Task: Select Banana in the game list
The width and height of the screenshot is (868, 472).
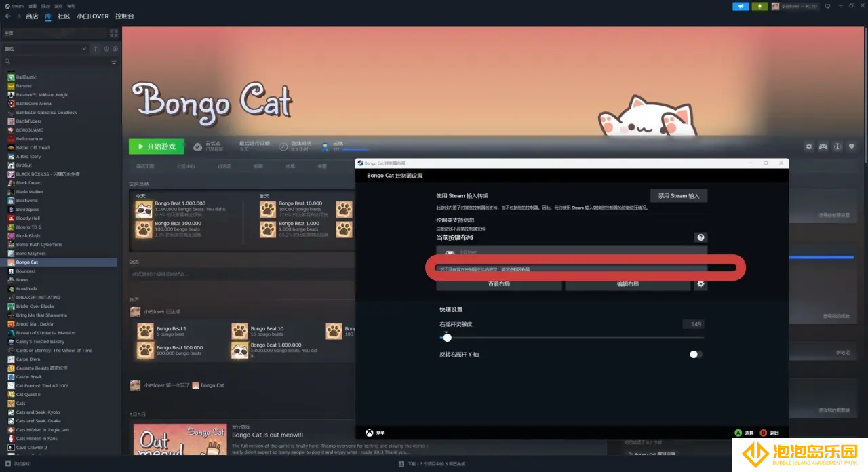Action: pos(24,86)
